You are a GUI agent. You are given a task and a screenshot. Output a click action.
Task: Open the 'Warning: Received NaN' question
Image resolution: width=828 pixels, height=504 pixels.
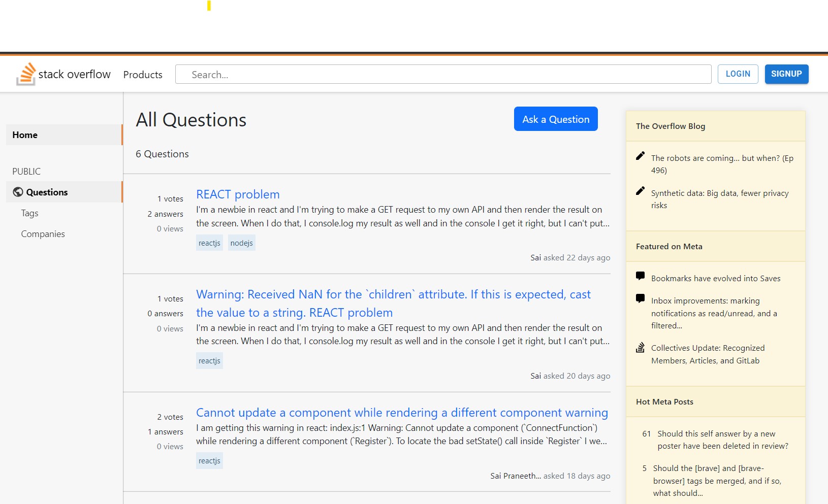[x=394, y=304]
